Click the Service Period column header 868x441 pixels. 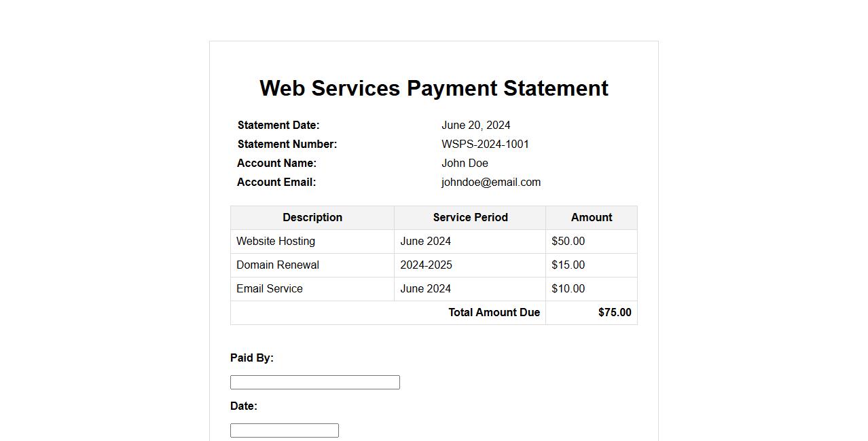pos(470,217)
